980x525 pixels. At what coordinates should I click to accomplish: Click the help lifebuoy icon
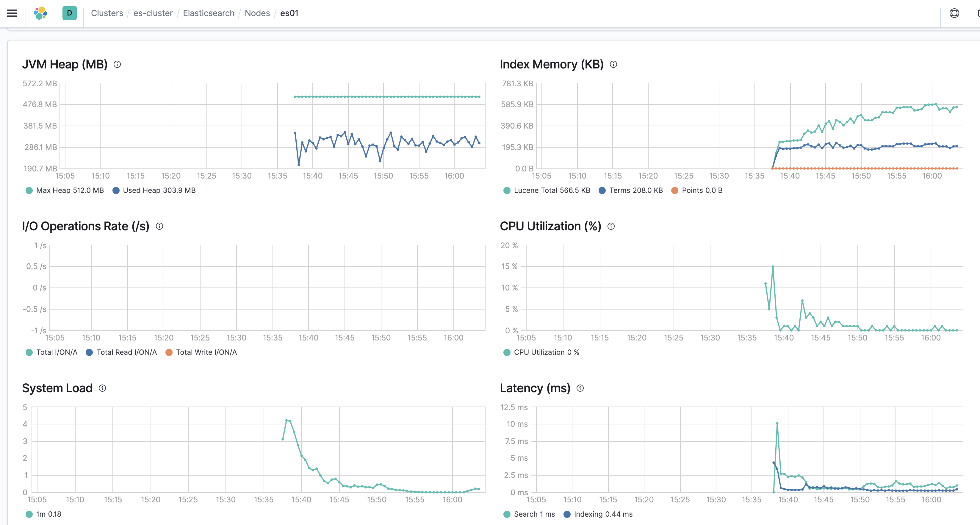(954, 13)
